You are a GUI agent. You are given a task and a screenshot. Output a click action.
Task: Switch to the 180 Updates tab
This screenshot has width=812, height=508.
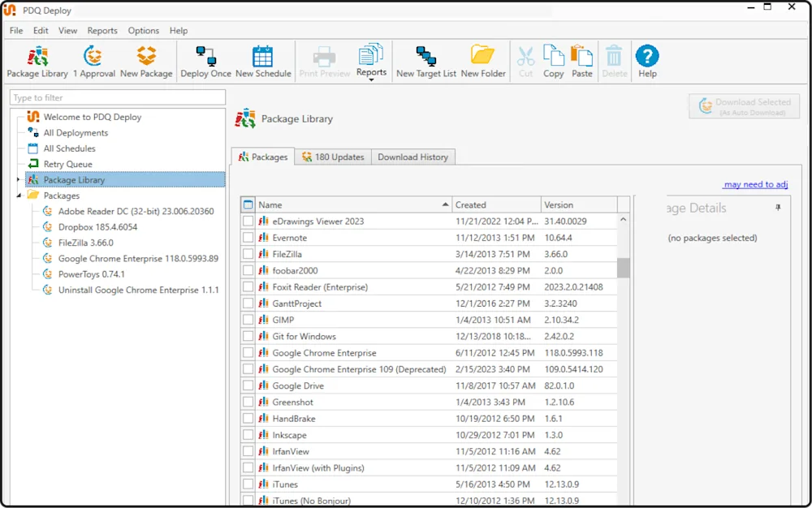[334, 157]
